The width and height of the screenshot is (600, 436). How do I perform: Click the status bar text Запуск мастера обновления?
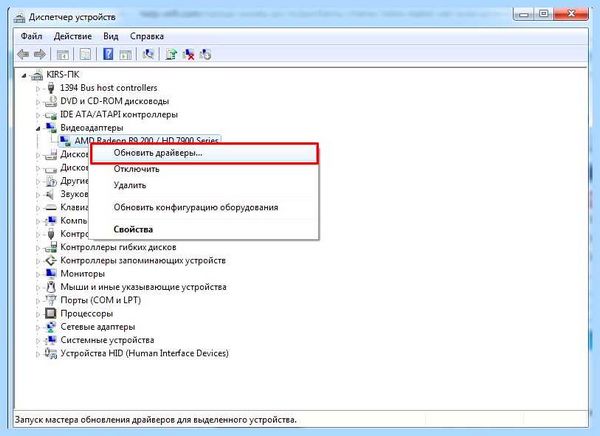pos(156,420)
